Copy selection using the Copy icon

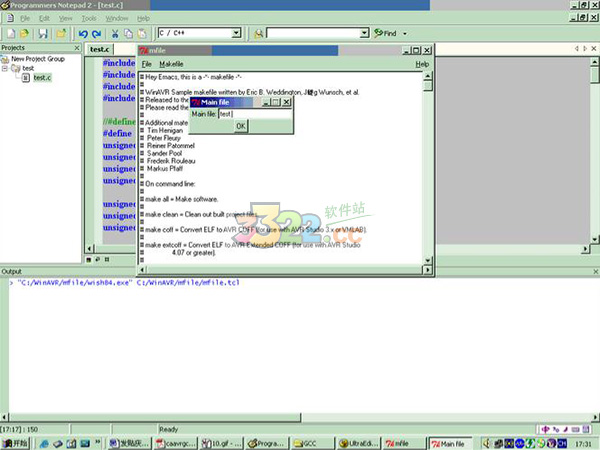coord(129,34)
